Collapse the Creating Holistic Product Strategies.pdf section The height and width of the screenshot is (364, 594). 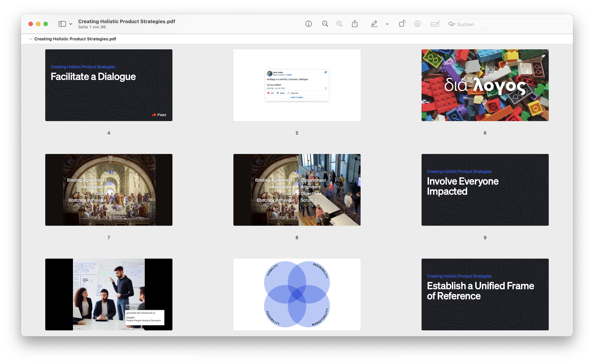pos(31,39)
